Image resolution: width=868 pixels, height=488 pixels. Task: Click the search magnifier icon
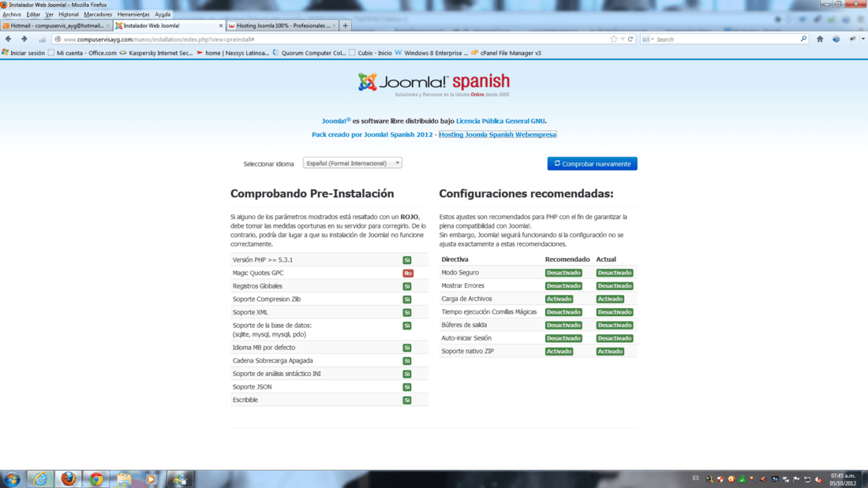[803, 39]
